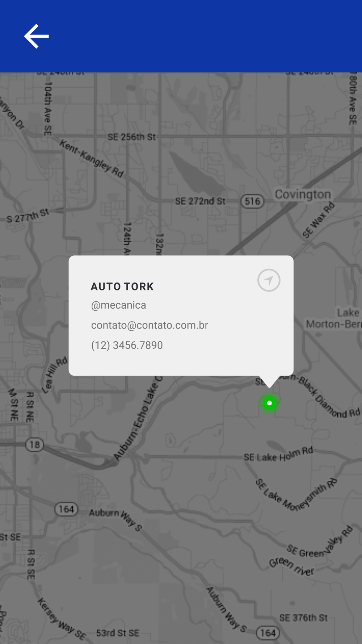Open the AUTO TORK title
362x644 pixels.
coord(122,287)
